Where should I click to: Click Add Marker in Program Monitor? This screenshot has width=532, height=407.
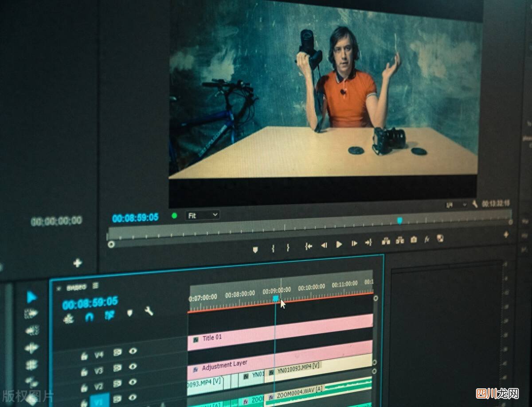click(255, 250)
